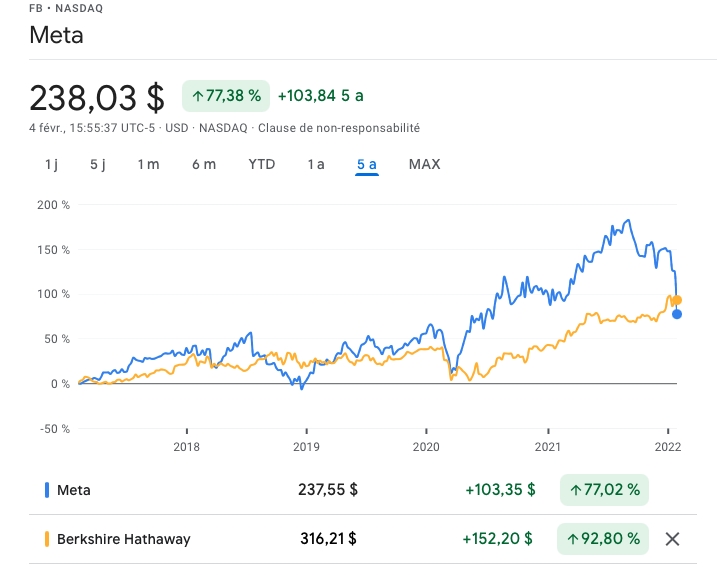
Task: Select the 1 j time range tab
Action: [x=51, y=164]
